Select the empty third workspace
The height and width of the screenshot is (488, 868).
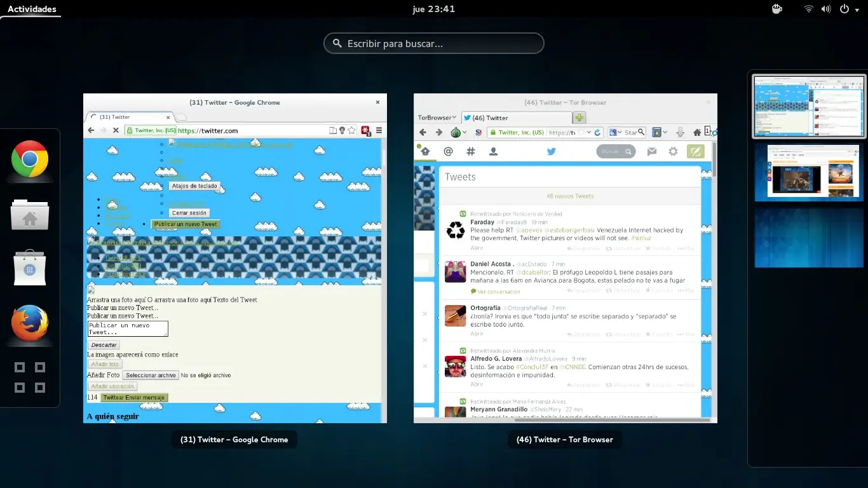(x=808, y=239)
